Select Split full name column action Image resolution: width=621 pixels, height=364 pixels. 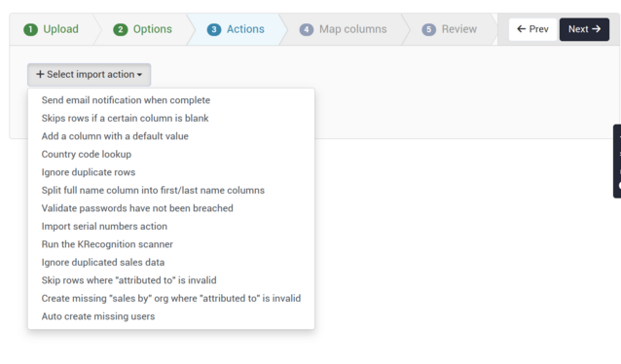click(171, 190)
